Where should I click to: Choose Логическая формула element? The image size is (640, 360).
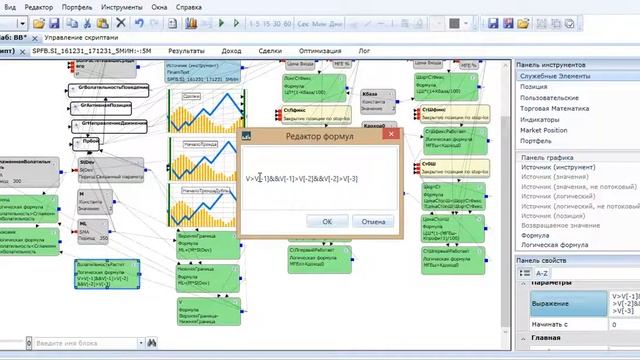(555, 245)
